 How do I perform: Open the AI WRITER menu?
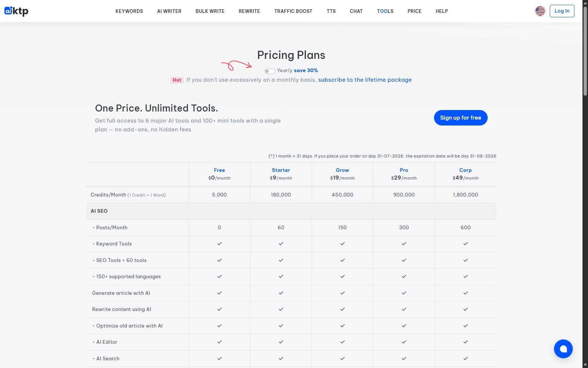coord(169,11)
